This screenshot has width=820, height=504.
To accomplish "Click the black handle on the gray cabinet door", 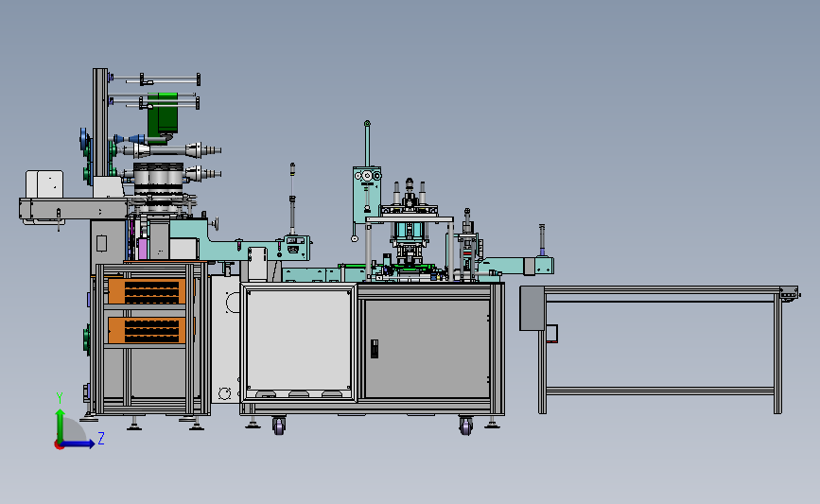I will click(375, 349).
